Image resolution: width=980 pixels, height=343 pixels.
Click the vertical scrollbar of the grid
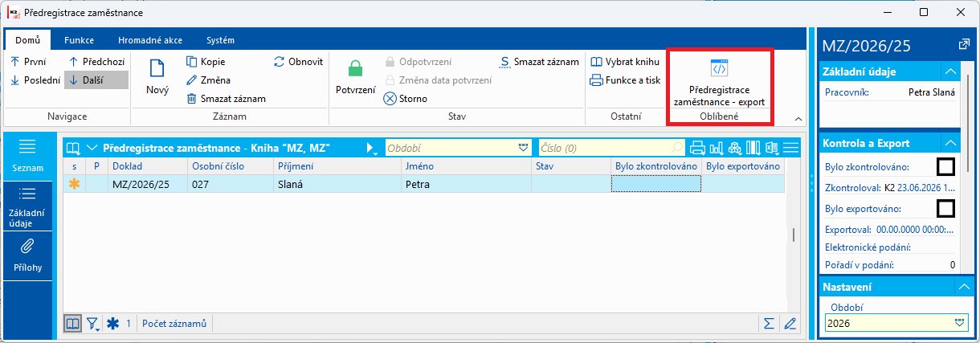(794, 235)
